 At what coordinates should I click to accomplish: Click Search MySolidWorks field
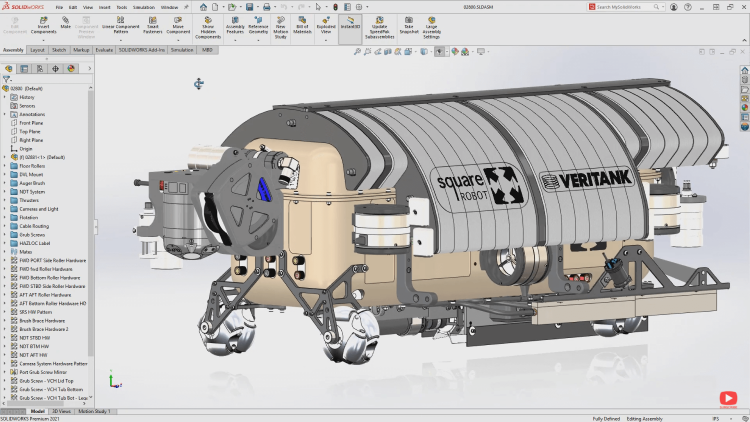(x=626, y=7)
